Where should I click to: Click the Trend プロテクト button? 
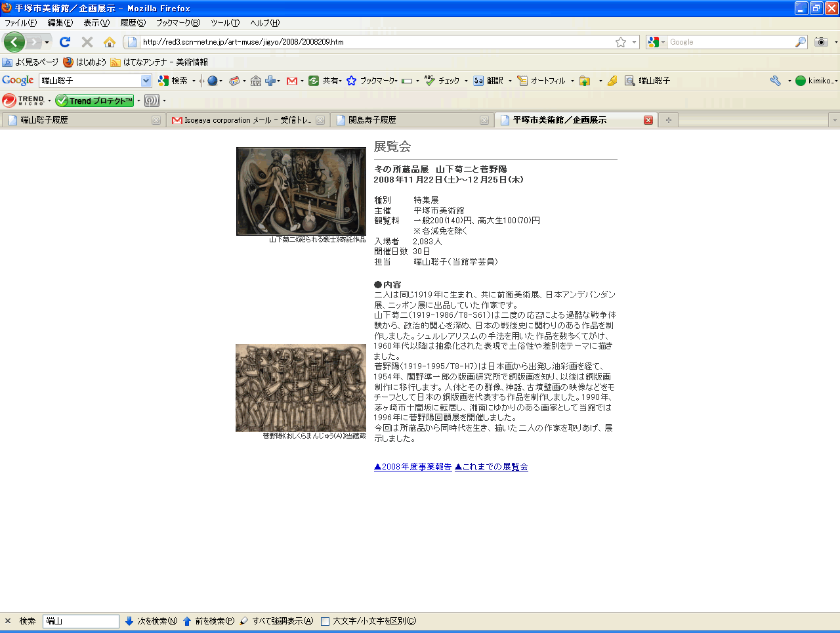(94, 100)
